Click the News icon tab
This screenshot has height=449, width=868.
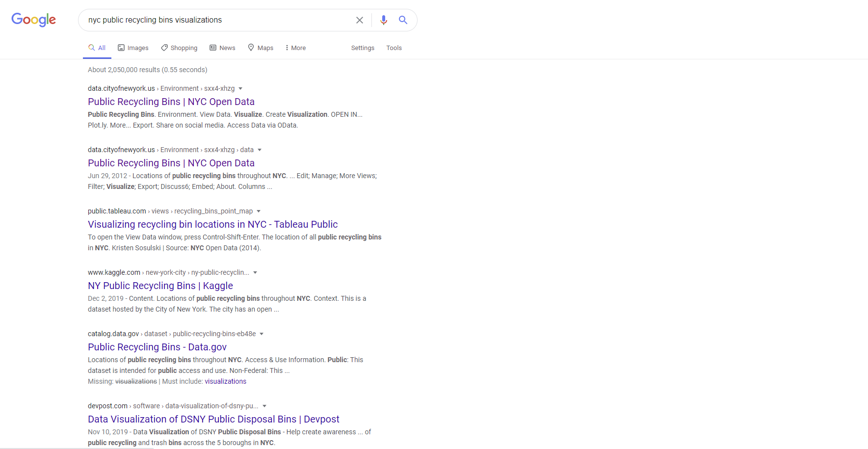coord(213,47)
